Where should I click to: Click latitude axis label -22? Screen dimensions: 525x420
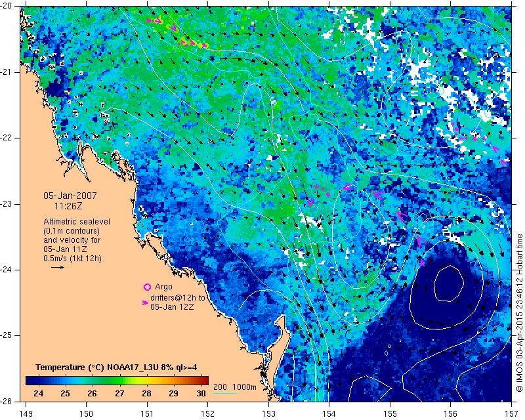pyautogui.click(x=7, y=138)
